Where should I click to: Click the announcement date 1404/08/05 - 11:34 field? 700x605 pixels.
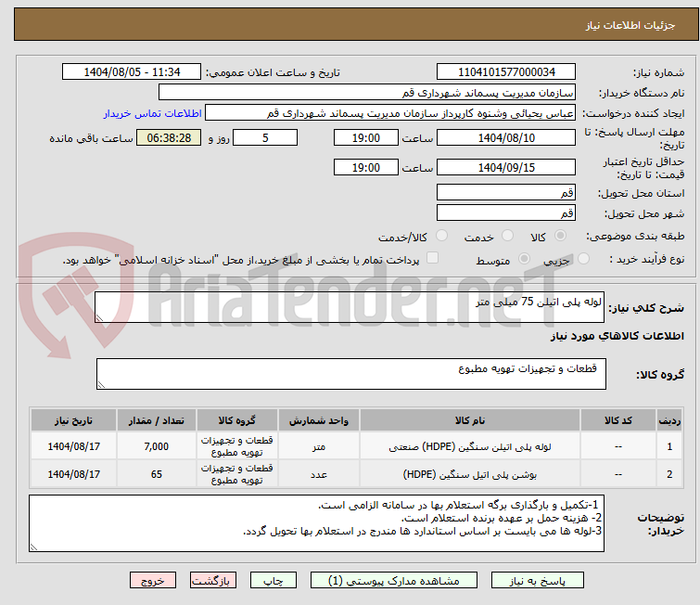pos(132,72)
